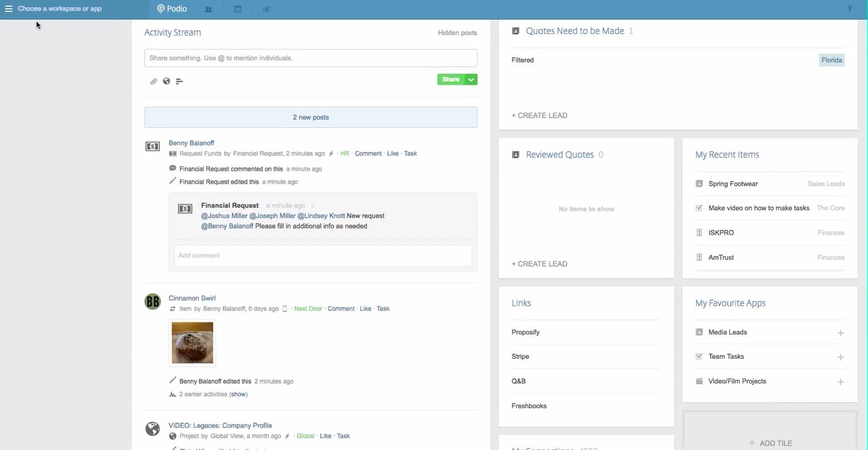
Task: Open the Freshbooks link
Action: (529, 406)
